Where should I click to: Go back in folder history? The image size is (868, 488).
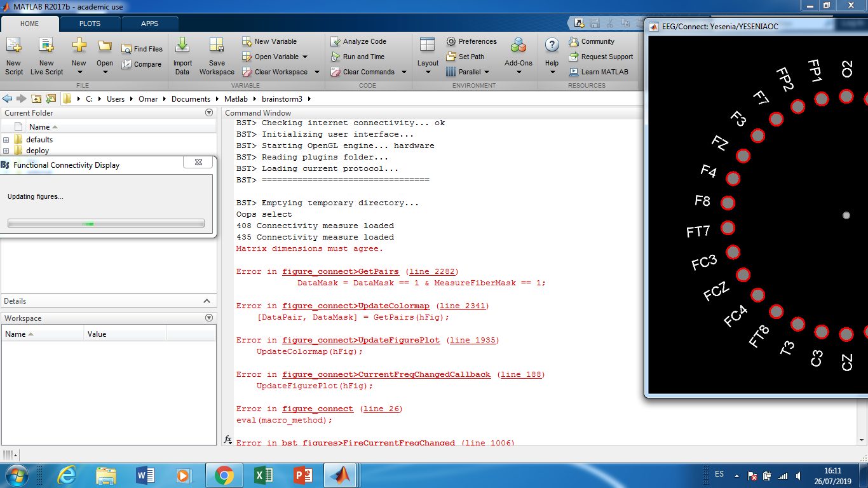coord(8,98)
